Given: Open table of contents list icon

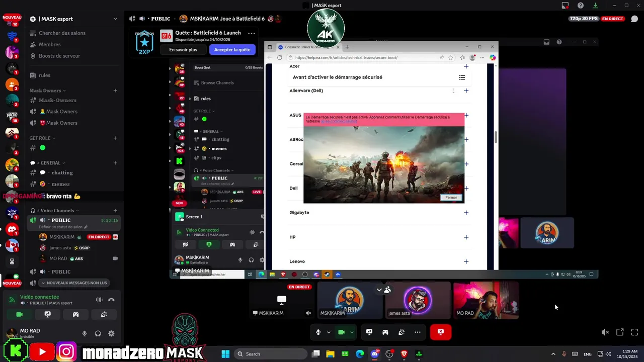Looking at the screenshot, I should tap(462, 77).
